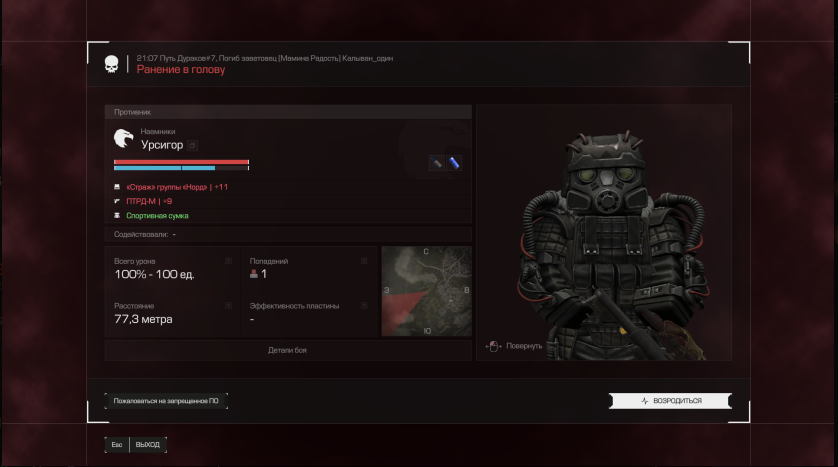Click the 77,3 метра distance value
Viewport: 838px width, 467px height.
click(x=143, y=320)
